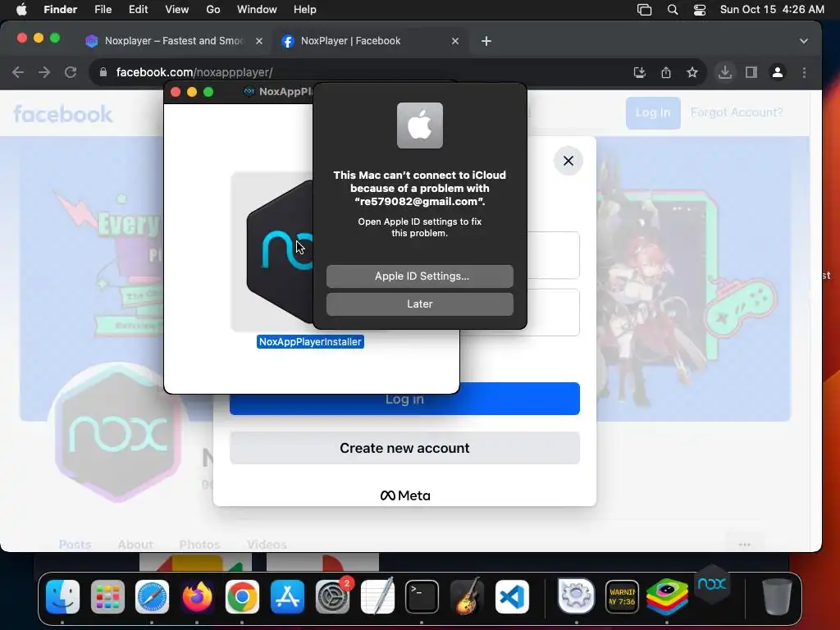Close the NoxPlayer | Facebook tab
This screenshot has width=840, height=630.
pyautogui.click(x=454, y=41)
